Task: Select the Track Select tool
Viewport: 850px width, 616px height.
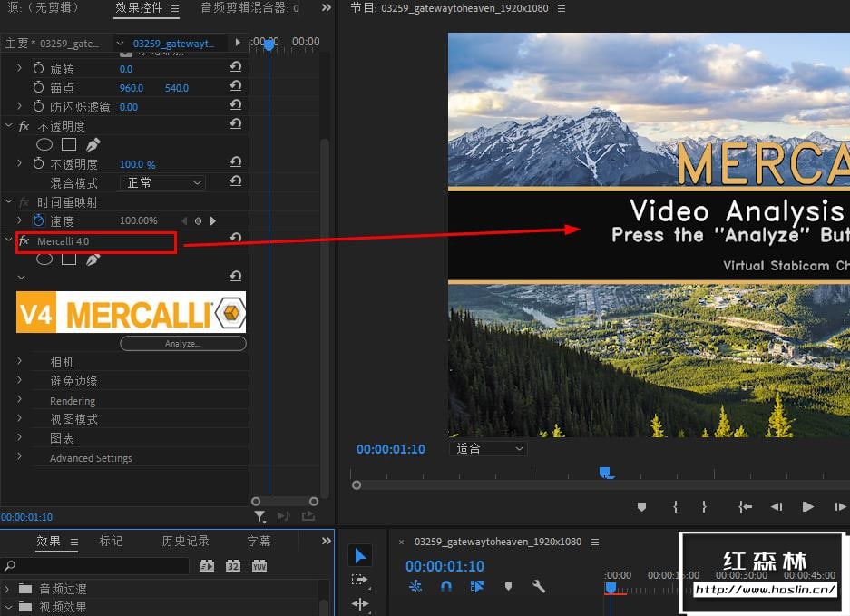Action: coord(360,581)
